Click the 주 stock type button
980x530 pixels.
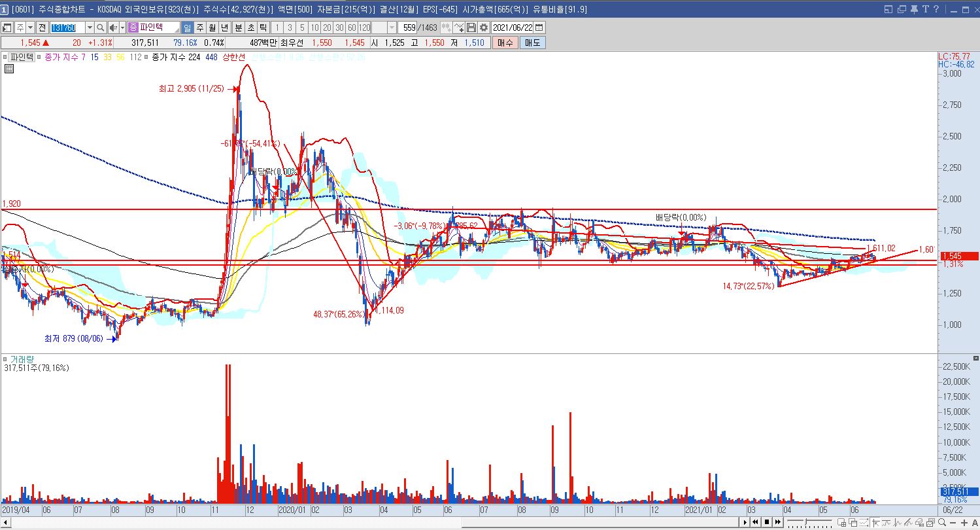click(20, 27)
